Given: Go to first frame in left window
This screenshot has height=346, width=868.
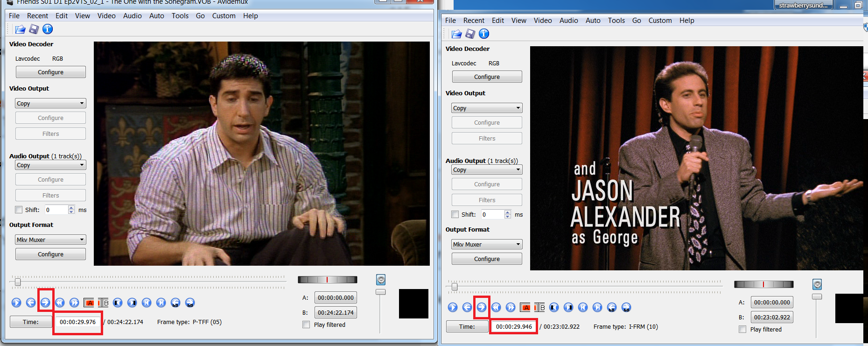Looking at the screenshot, I should 147,303.
